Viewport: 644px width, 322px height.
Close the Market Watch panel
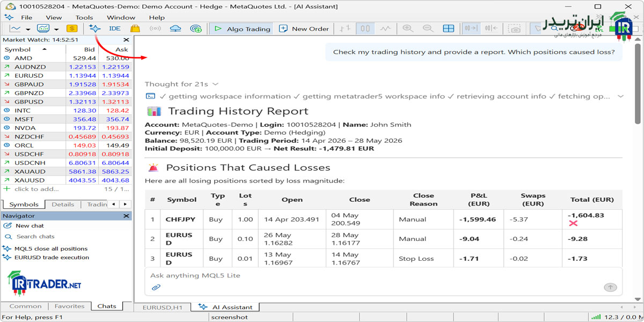(x=126, y=39)
